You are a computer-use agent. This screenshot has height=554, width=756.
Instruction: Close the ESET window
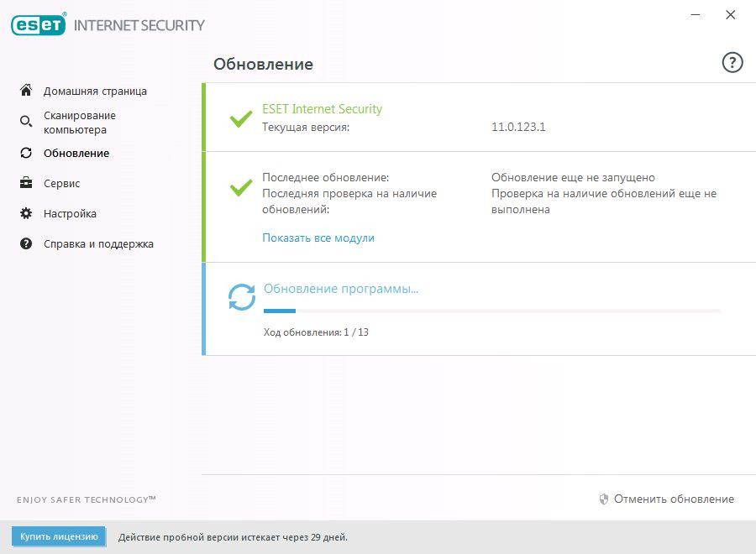point(731,15)
